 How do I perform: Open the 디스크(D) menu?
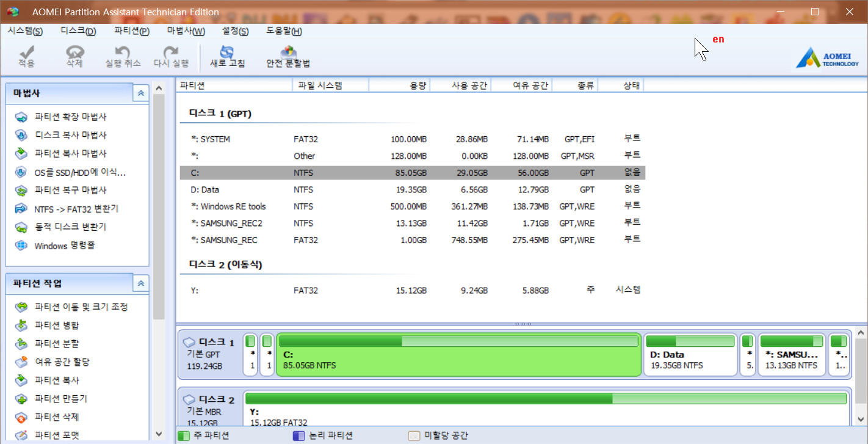(79, 31)
